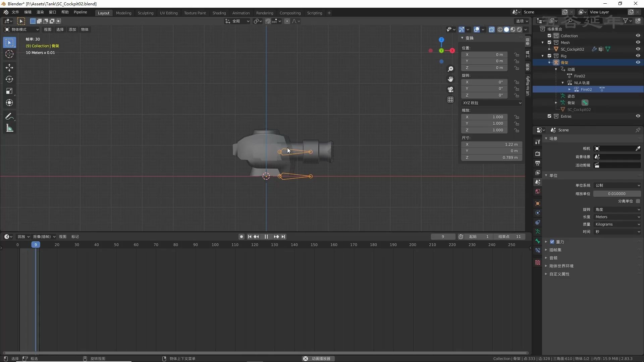Click the 缩放单位 value slider showing 0.010000
This screenshot has height=362, width=644.
(x=617, y=194)
